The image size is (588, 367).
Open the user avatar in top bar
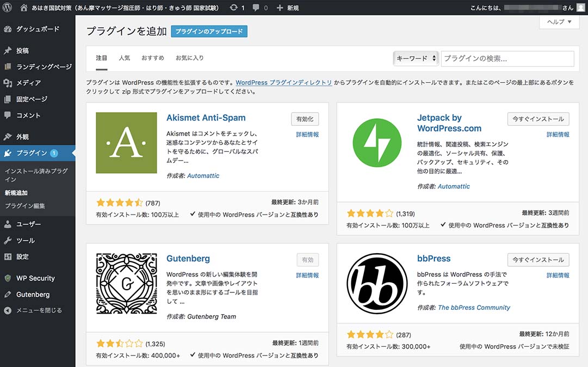tap(581, 8)
